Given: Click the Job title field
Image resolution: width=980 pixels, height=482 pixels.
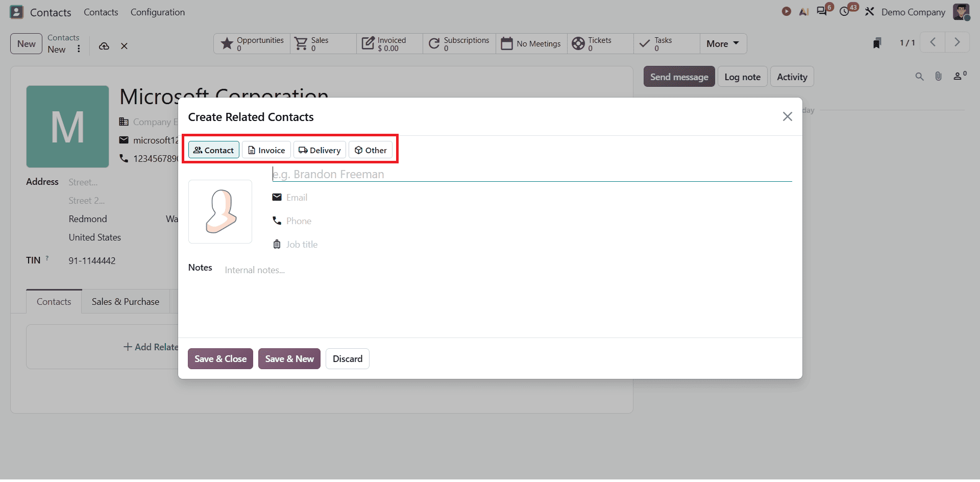Looking at the screenshot, I should tap(538, 245).
